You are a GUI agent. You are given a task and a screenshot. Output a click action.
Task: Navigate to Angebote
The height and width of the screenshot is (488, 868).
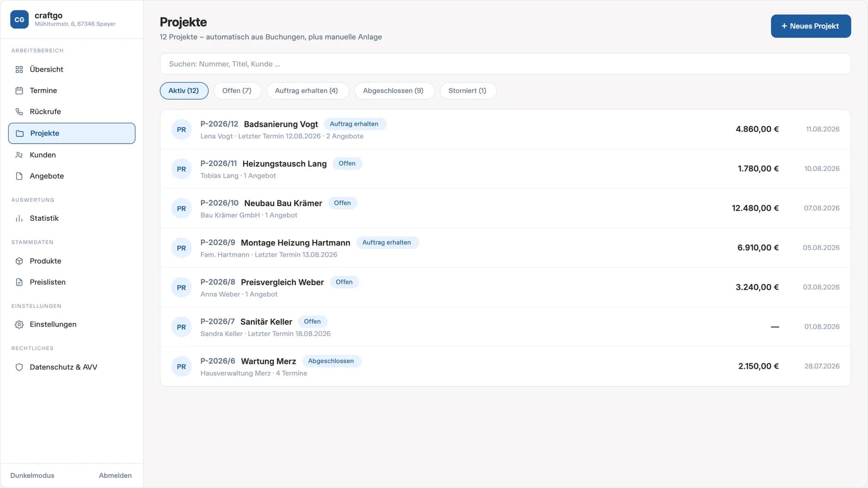[x=71, y=176]
